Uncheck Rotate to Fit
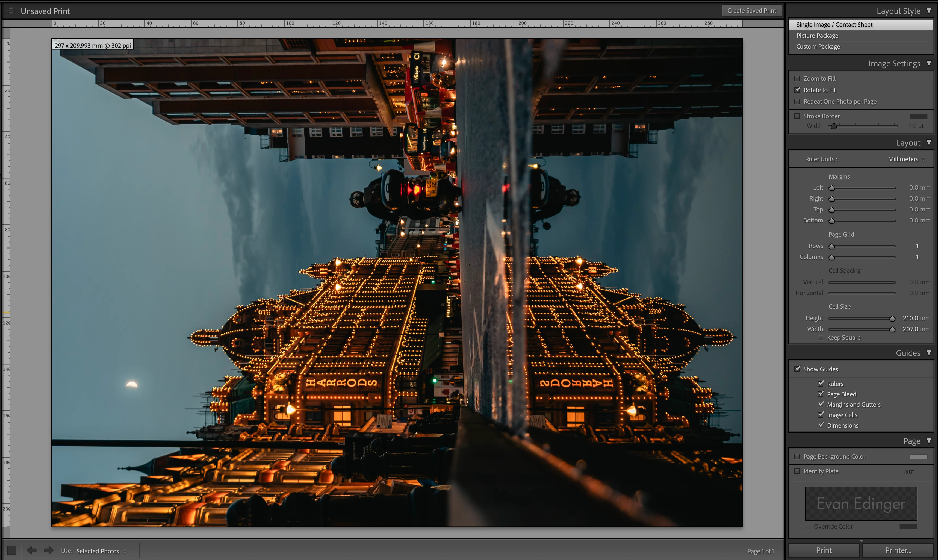 point(797,90)
